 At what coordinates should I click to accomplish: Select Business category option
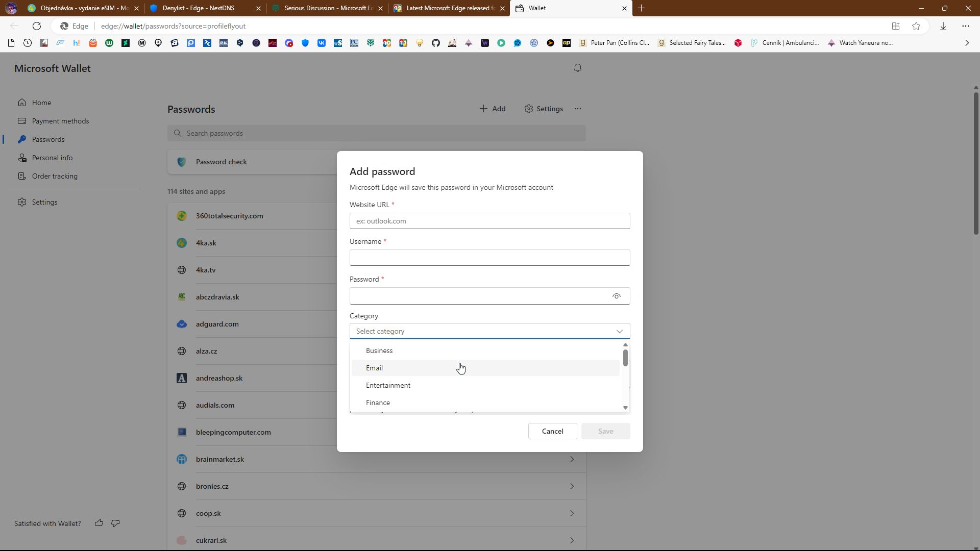click(x=485, y=350)
